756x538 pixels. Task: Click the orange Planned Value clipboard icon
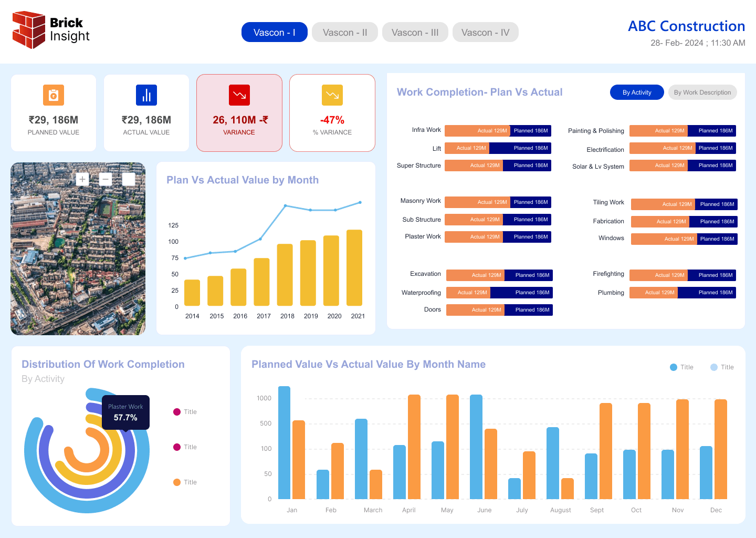(54, 95)
